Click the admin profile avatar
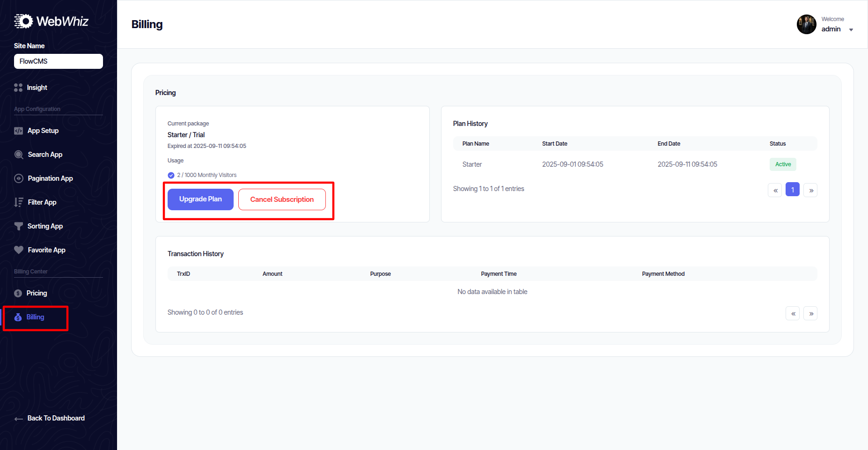This screenshot has height=450, width=868. pos(806,24)
